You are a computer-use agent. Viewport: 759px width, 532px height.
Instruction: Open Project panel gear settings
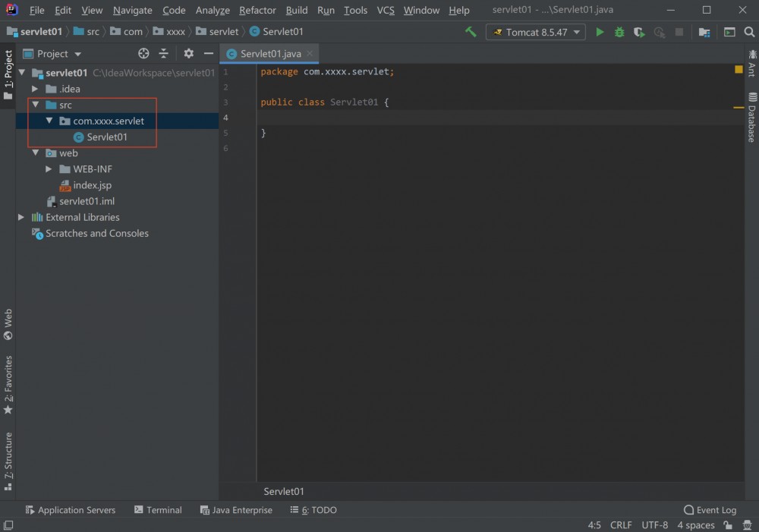pyautogui.click(x=188, y=53)
